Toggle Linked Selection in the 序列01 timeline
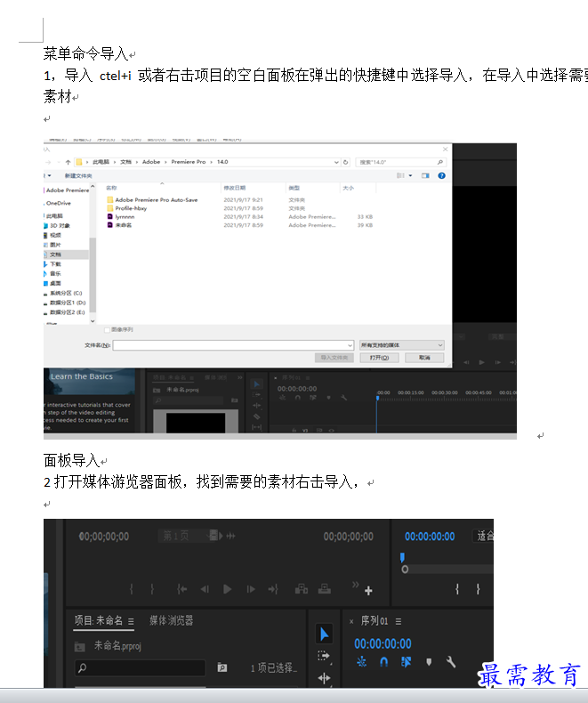Screen dimensions: 588x703 406,662
